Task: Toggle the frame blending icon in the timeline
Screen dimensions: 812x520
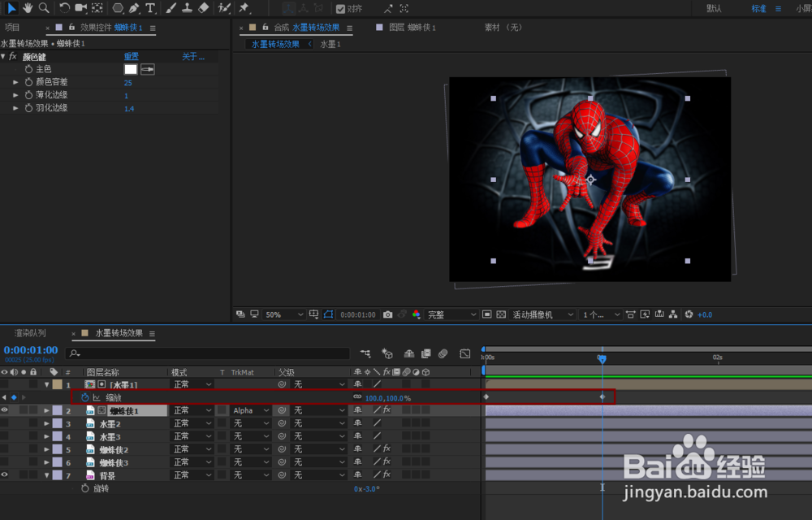Action: coord(425,353)
